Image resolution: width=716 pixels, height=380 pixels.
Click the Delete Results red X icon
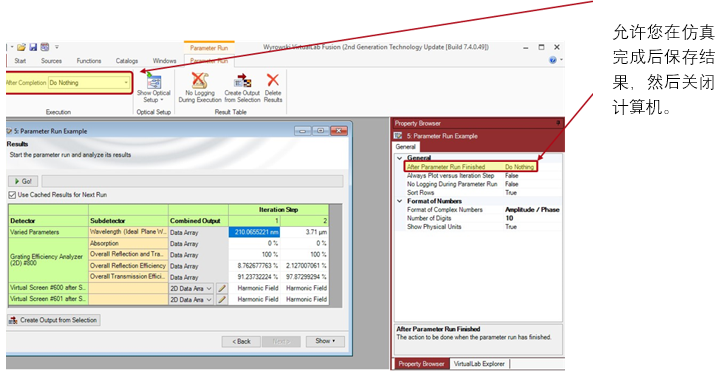coord(273,80)
